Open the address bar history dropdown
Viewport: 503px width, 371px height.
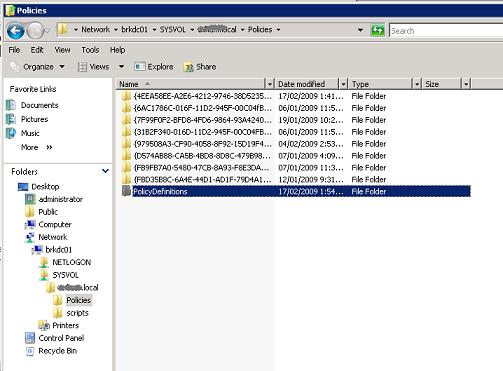[360, 30]
